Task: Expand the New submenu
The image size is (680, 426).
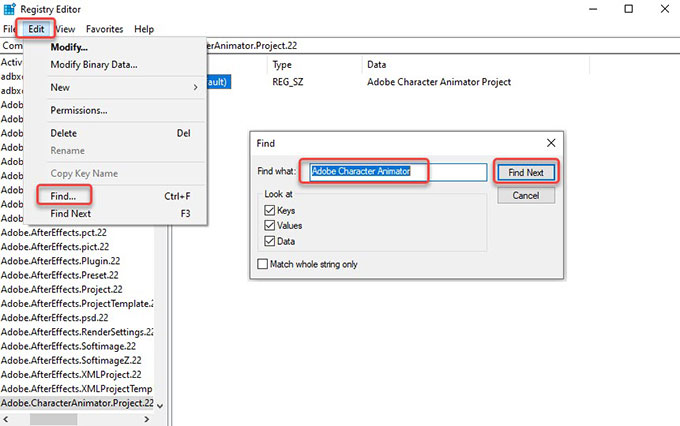Action: click(124, 87)
